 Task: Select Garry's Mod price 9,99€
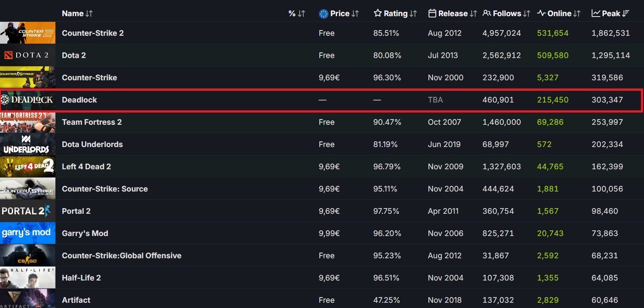(329, 233)
